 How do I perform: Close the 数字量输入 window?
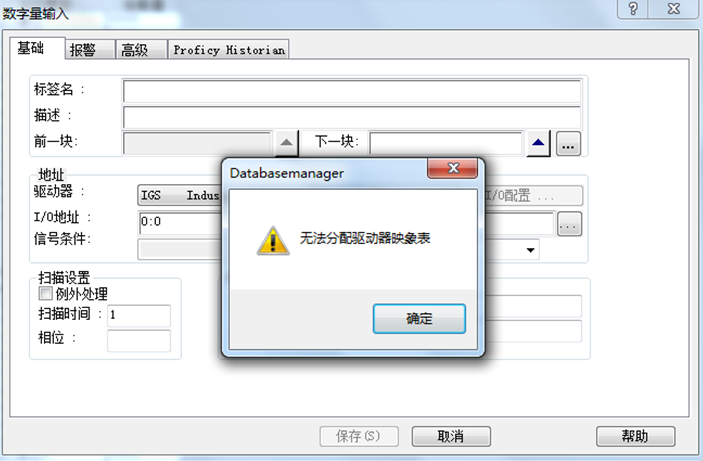(x=673, y=9)
